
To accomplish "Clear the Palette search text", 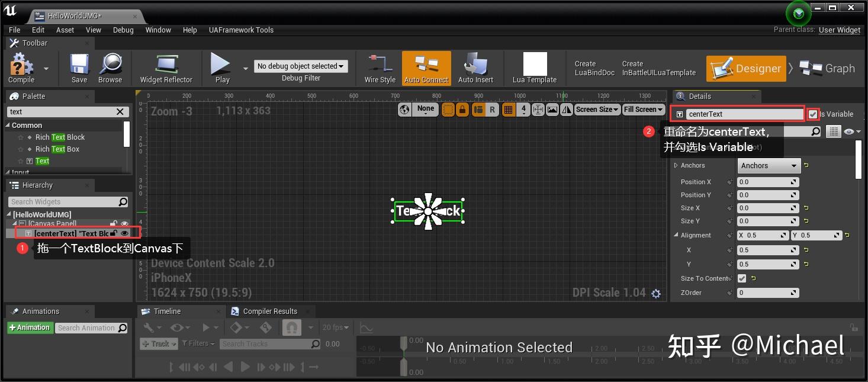I will (120, 111).
